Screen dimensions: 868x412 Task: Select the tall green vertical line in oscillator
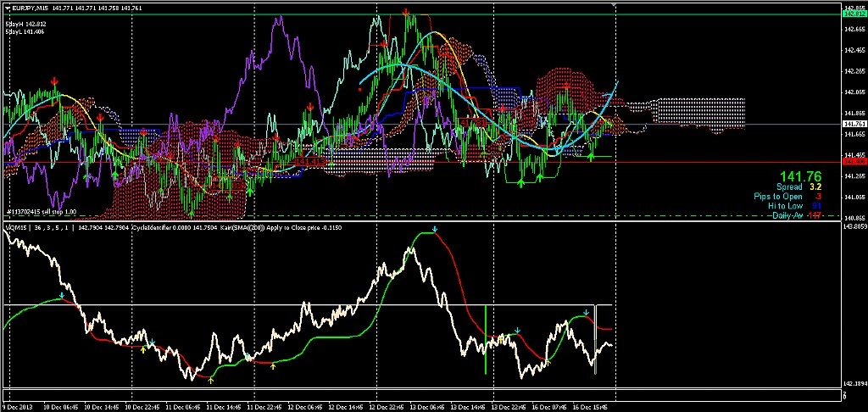coord(485,339)
